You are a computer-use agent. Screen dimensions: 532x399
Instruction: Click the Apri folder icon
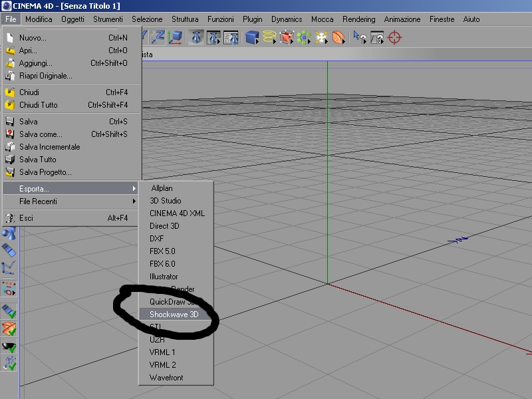point(10,51)
